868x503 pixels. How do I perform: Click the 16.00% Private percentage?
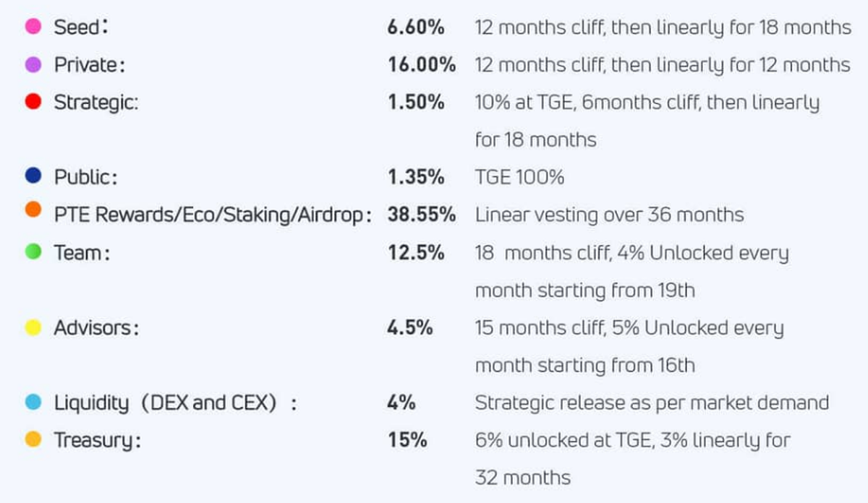coord(422,65)
